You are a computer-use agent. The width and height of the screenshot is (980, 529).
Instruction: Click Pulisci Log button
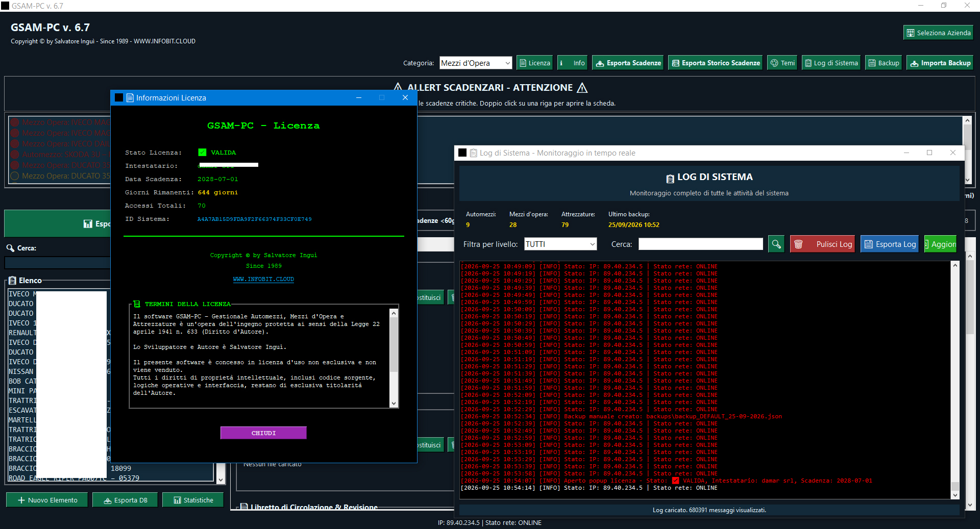[x=822, y=244]
